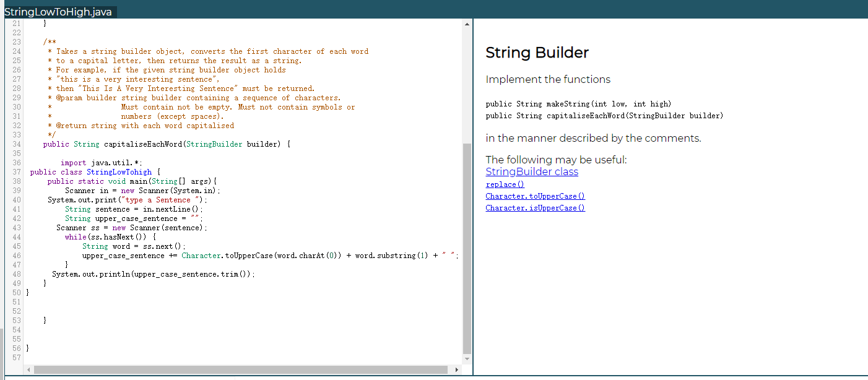
Task: Click the horizontal scrollbar thumb
Action: [x=241, y=369]
